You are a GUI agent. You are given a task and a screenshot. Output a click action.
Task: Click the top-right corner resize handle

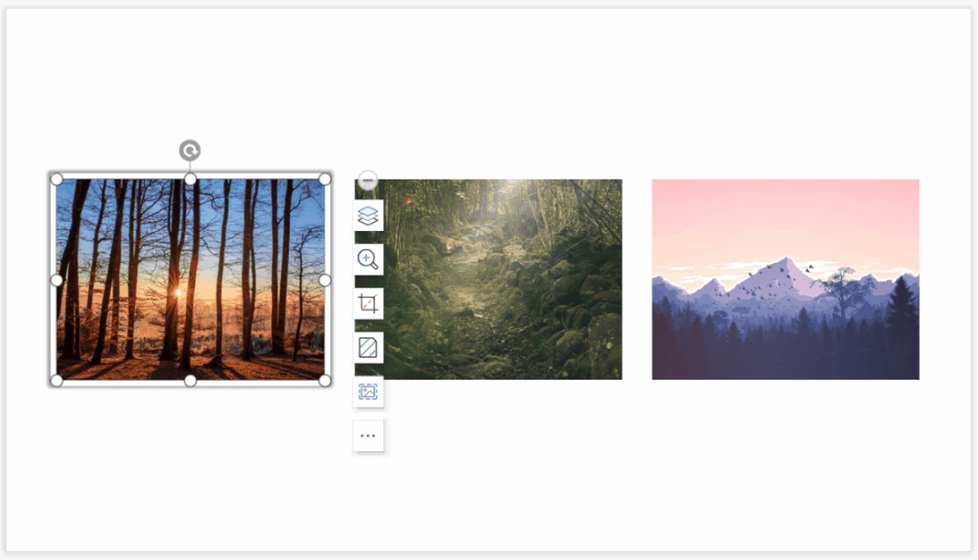click(325, 179)
